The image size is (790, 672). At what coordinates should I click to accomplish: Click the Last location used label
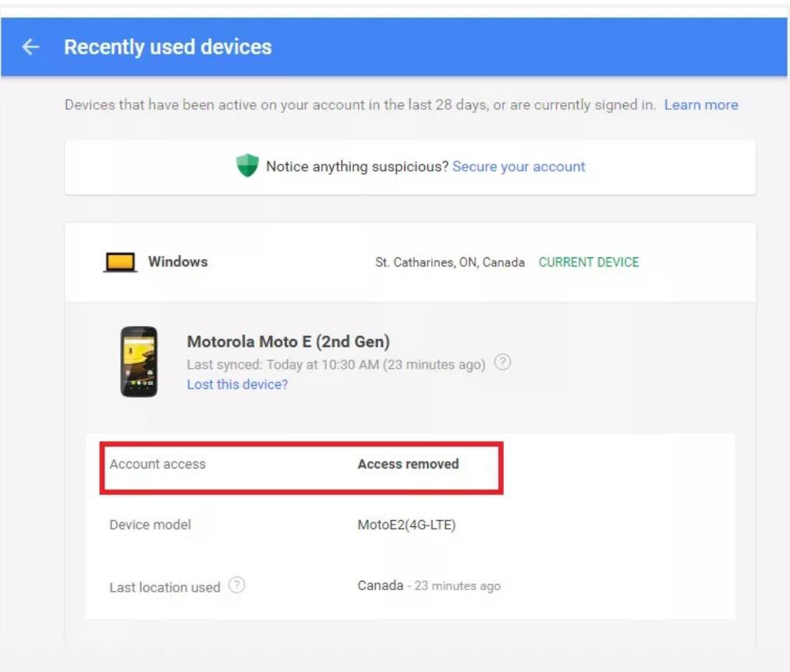pyautogui.click(x=165, y=587)
